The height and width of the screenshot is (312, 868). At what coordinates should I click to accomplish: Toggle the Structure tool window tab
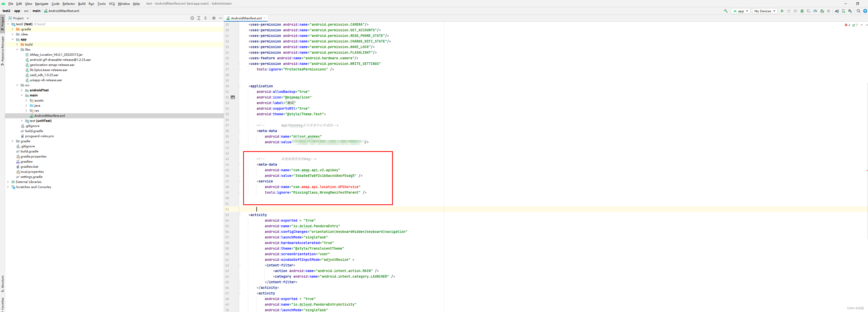point(2,284)
